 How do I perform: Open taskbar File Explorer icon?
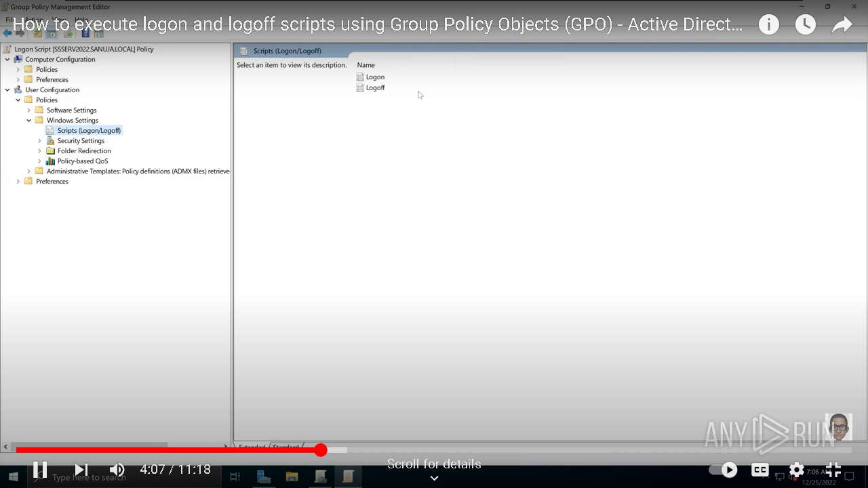[x=292, y=477]
